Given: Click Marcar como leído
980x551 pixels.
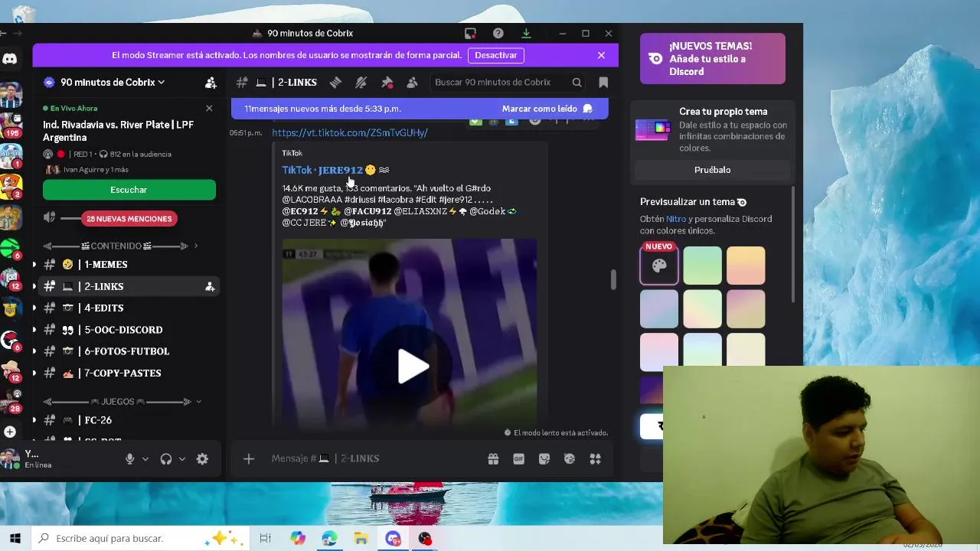Looking at the screenshot, I should tap(547, 109).
